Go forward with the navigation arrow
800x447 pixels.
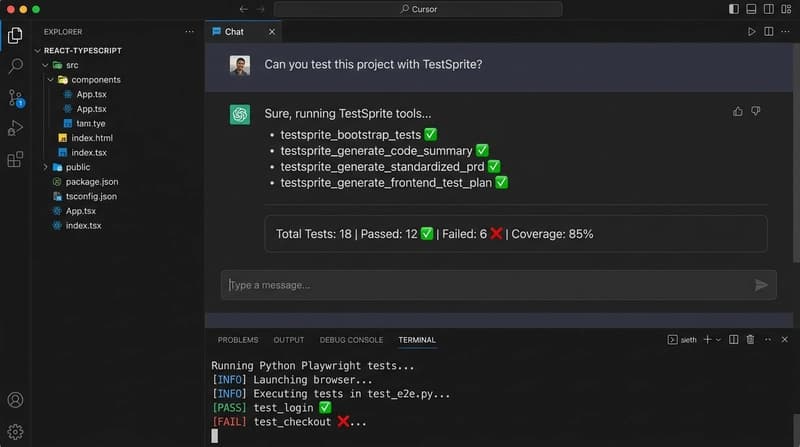(x=261, y=9)
